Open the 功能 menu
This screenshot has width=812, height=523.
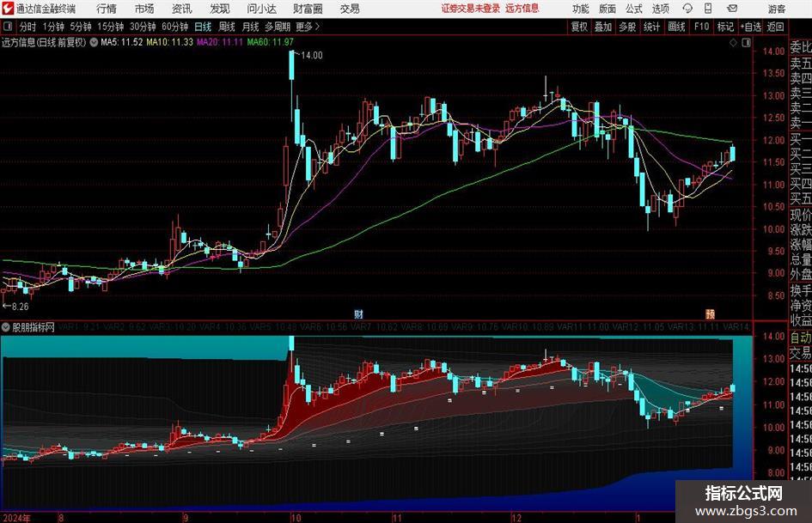click(x=581, y=9)
